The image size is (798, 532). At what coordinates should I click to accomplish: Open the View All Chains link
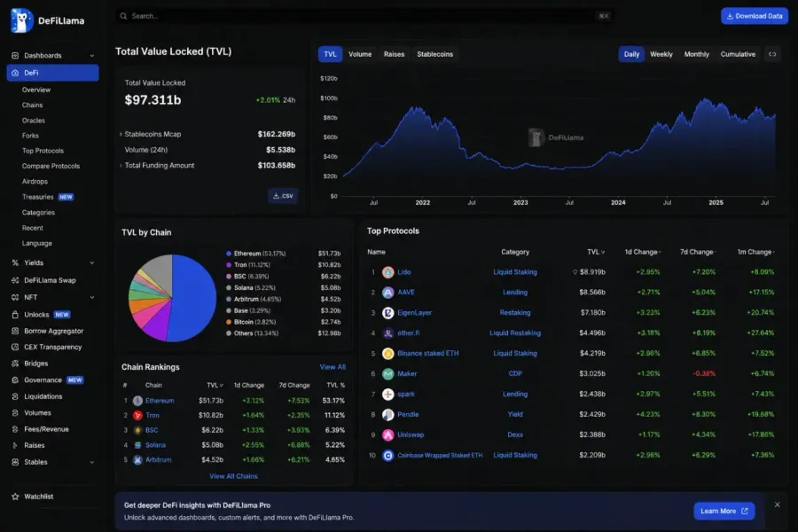233,476
